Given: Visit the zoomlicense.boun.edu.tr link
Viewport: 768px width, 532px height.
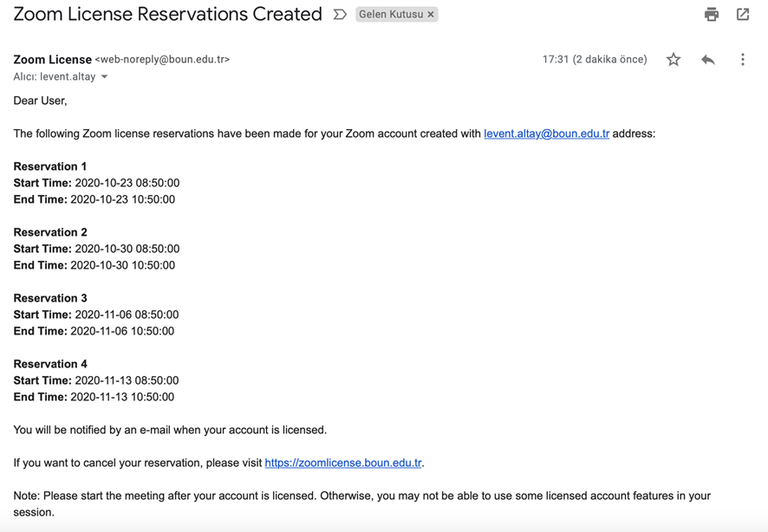Looking at the screenshot, I should point(343,463).
